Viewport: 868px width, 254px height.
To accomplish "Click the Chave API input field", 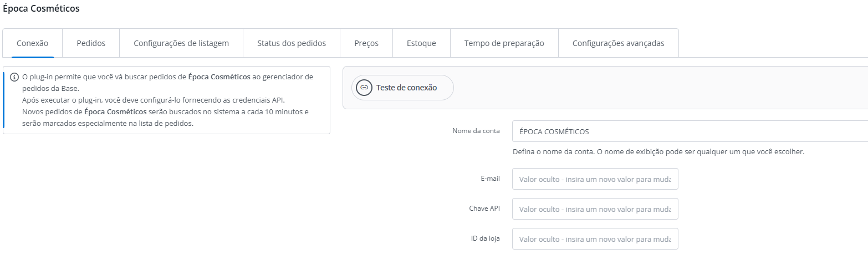I will pos(595,209).
